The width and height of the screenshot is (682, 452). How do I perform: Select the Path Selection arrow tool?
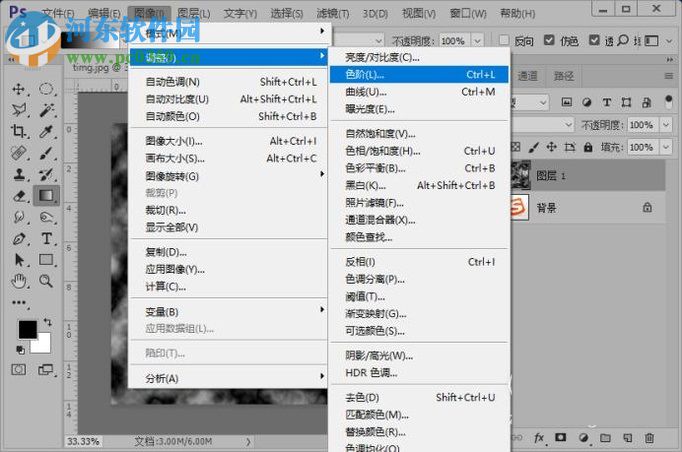[x=18, y=260]
